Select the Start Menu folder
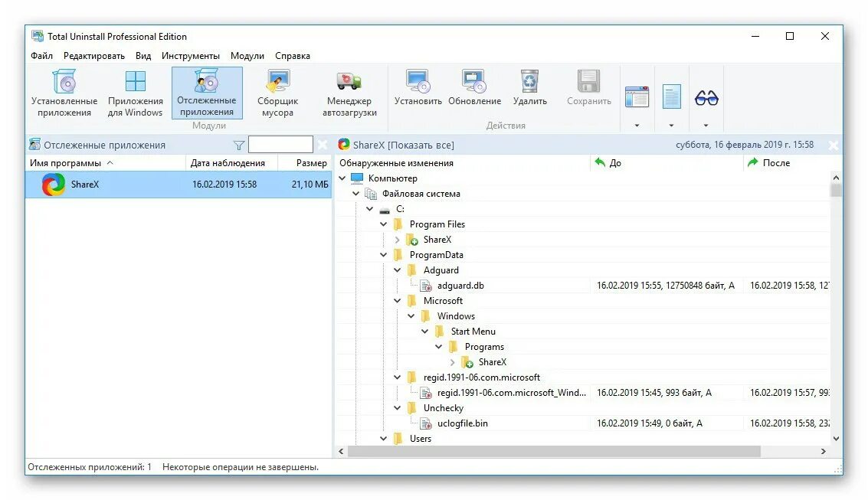Image resolution: width=868 pixels, height=500 pixels. [473, 332]
